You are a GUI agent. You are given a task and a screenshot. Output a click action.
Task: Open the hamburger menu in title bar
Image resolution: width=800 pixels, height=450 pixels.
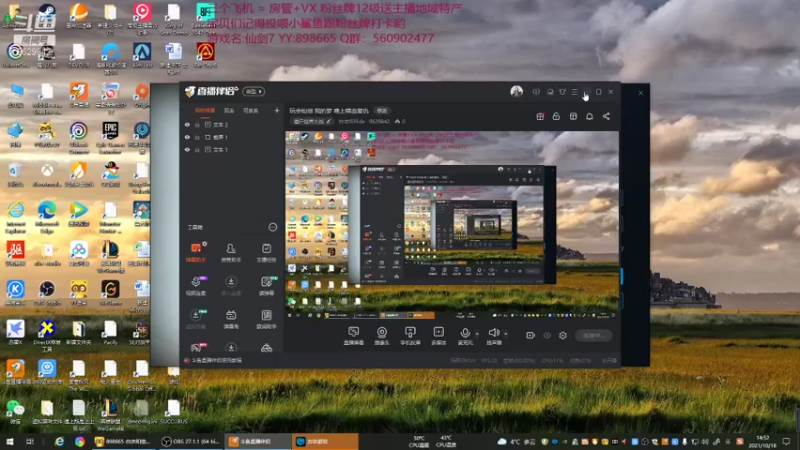pyautogui.click(x=574, y=92)
